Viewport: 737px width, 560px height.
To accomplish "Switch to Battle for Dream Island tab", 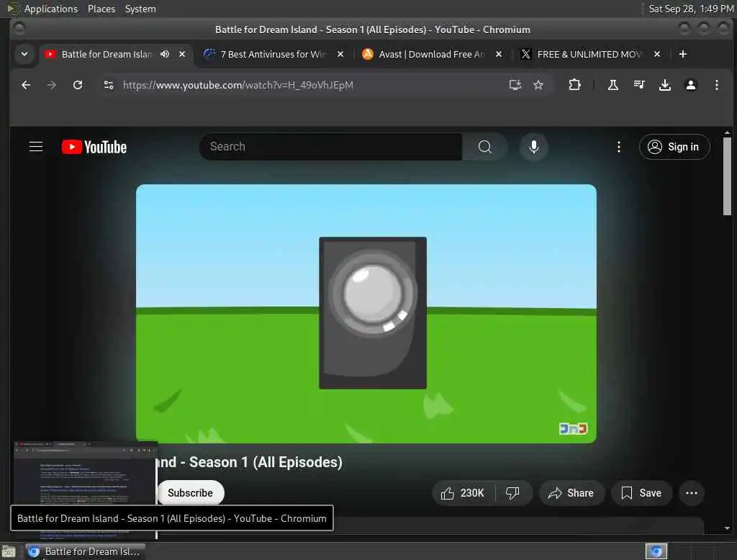I will 107,54.
